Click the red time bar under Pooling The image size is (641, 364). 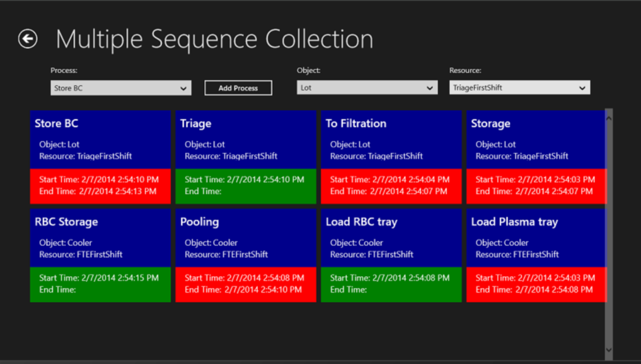245,284
